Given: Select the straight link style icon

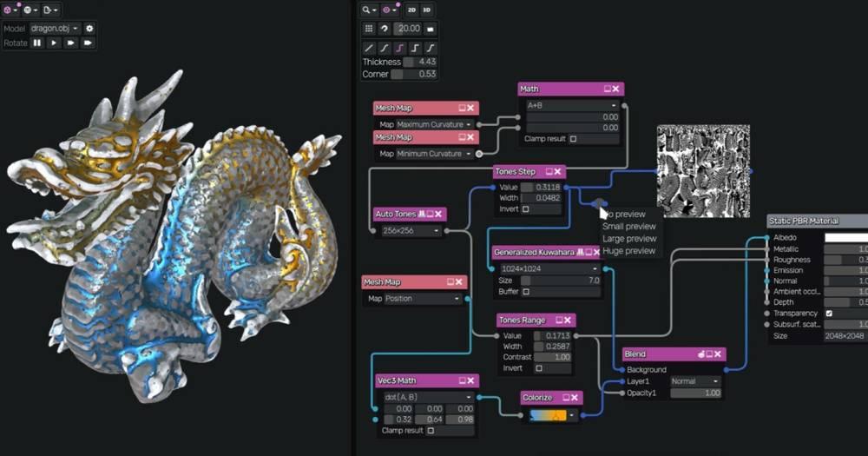Looking at the screenshot, I should point(369,48).
